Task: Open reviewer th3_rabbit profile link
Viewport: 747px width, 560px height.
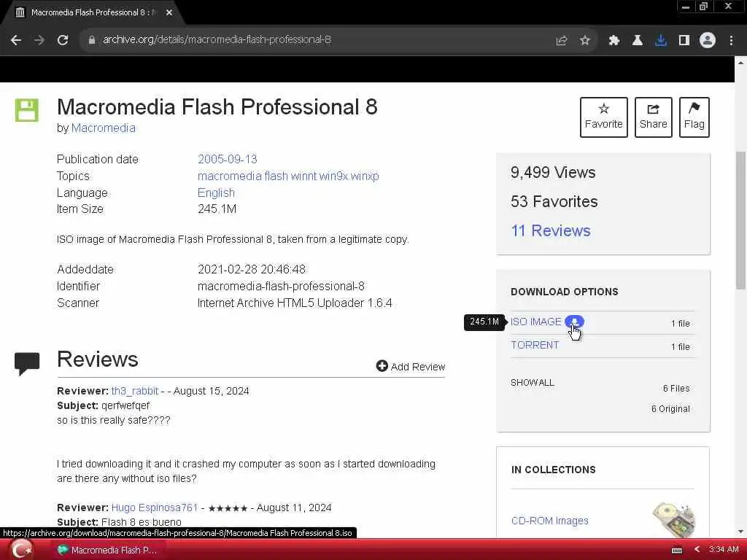Action: coord(135,391)
